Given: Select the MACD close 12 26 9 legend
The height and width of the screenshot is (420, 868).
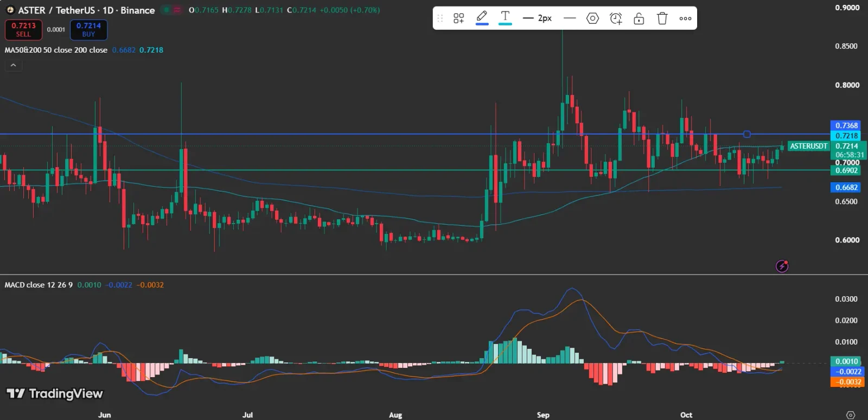Looking at the screenshot, I should point(39,285).
